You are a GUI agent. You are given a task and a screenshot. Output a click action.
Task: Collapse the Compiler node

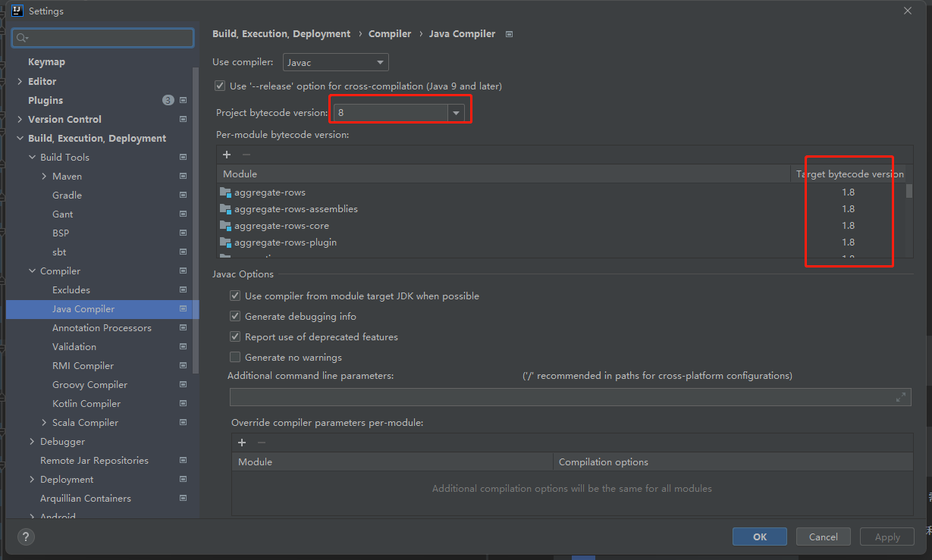[x=32, y=271]
